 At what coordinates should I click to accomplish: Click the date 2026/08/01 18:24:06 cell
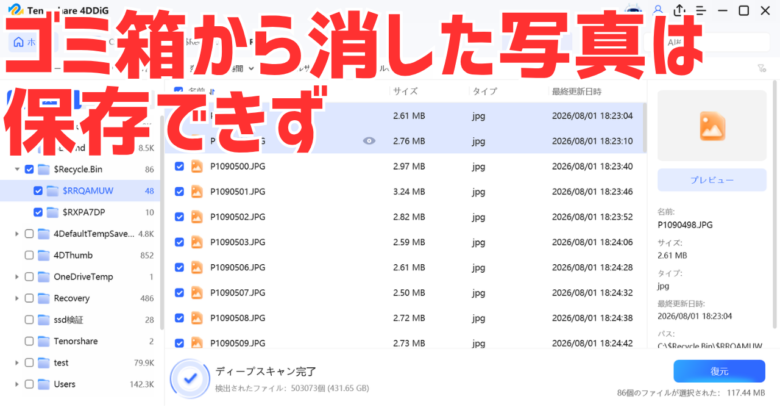592,242
